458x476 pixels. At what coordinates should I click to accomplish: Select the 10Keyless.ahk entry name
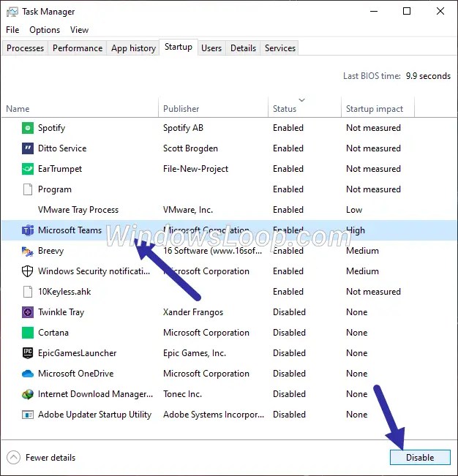click(64, 292)
